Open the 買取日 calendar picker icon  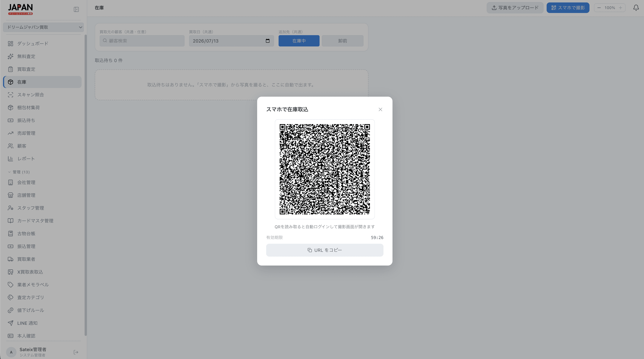267,41
